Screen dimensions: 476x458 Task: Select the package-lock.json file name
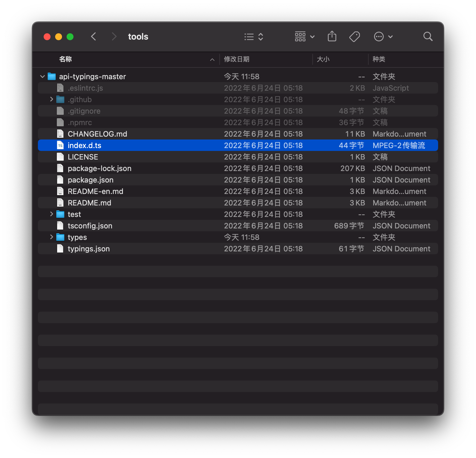[99, 168]
